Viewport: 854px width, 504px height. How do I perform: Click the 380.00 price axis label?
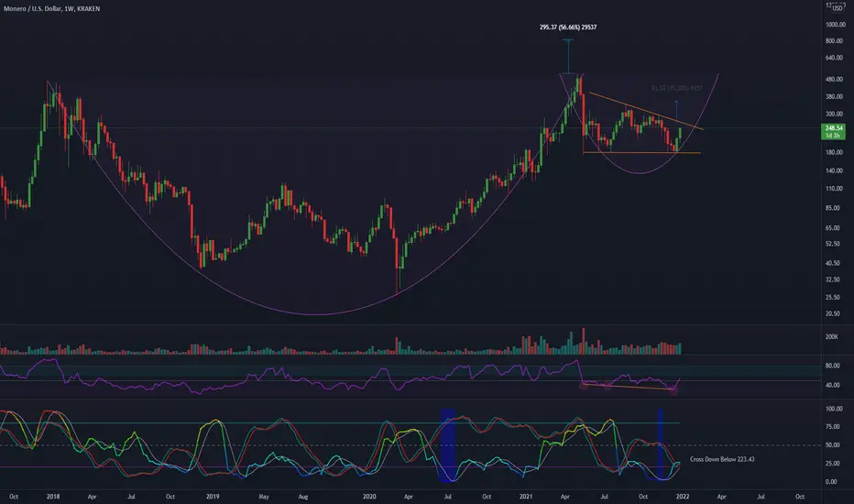click(834, 97)
